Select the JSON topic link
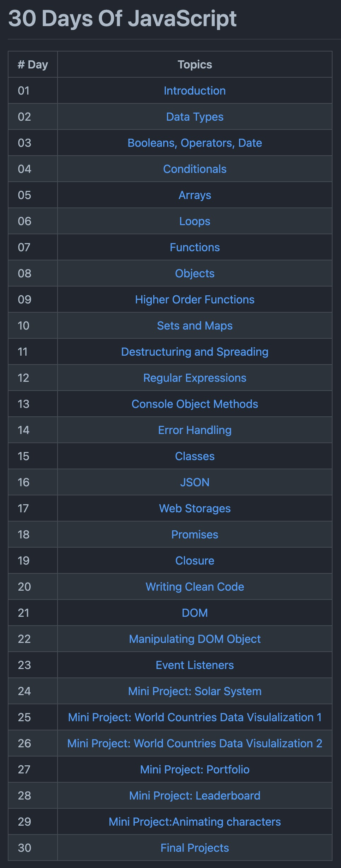Image resolution: width=341 pixels, height=868 pixels. [x=195, y=482]
